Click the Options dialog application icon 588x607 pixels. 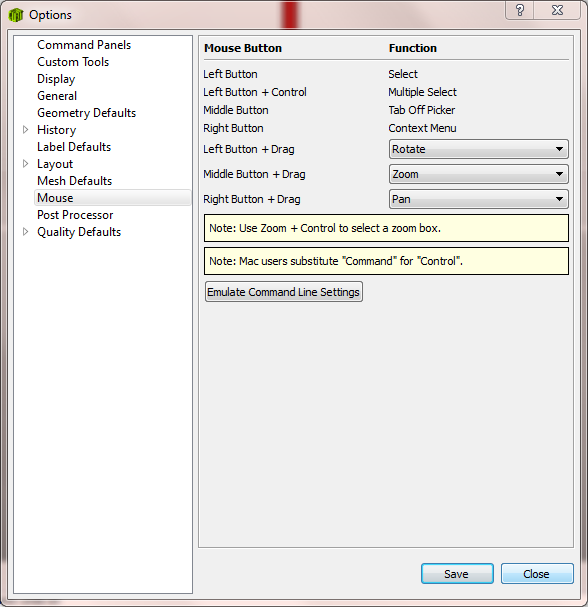coord(16,15)
